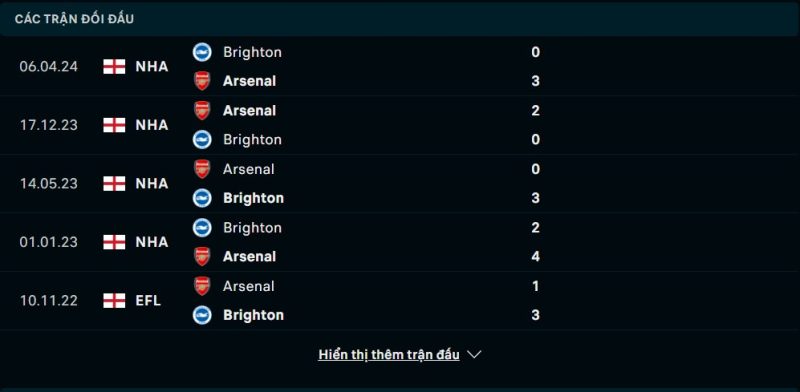Screen dimensions: 800x392
Task: Click Arsenal crest in 10.11.22 match
Action: point(202,286)
